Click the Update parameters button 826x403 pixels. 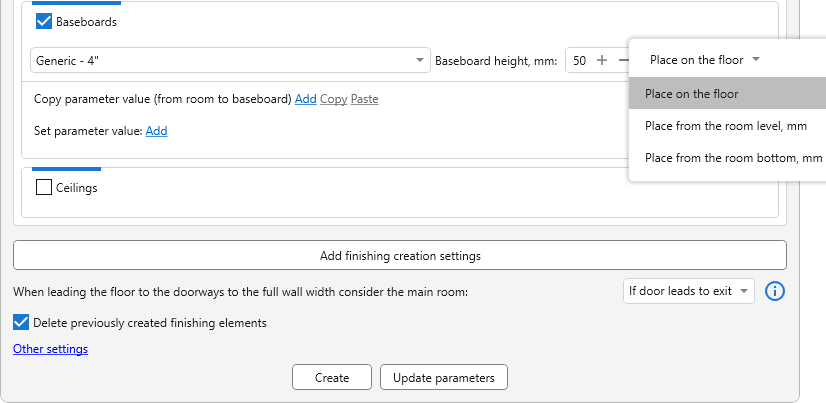(x=444, y=377)
